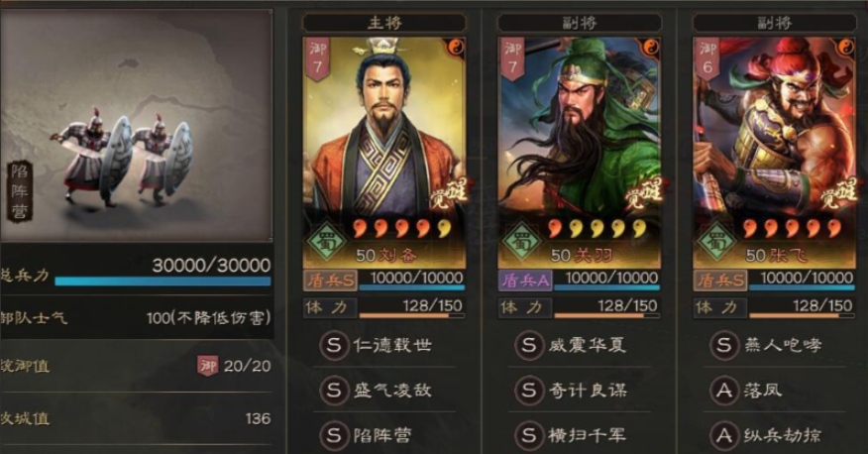Click the 蜀 faction badge on 关羽's card
Image resolution: width=868 pixels, height=454 pixels.
(x=521, y=242)
